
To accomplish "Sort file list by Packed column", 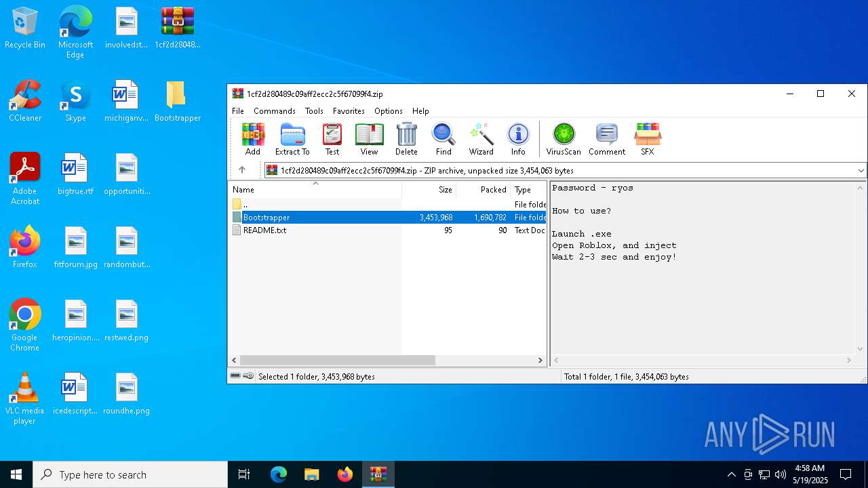I will tap(484, 190).
